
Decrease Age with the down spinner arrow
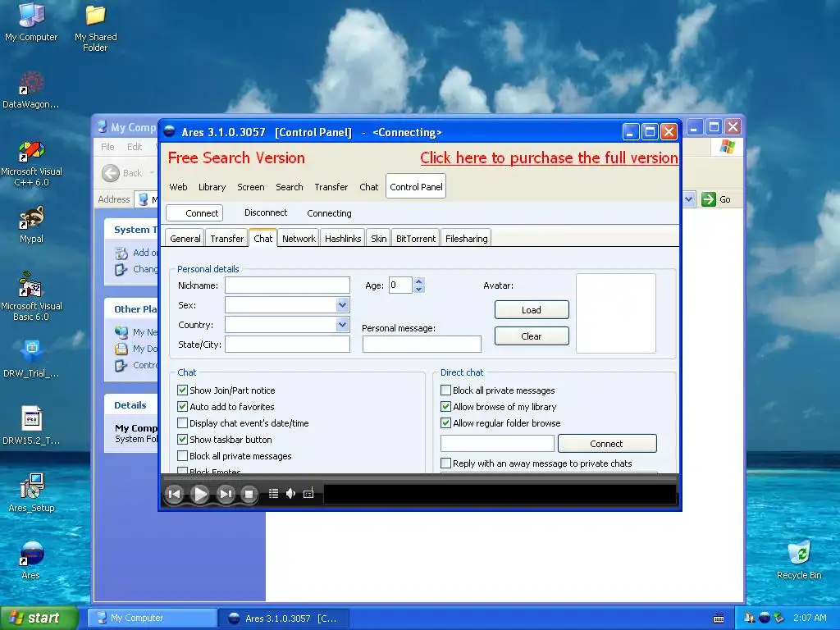[x=419, y=290]
